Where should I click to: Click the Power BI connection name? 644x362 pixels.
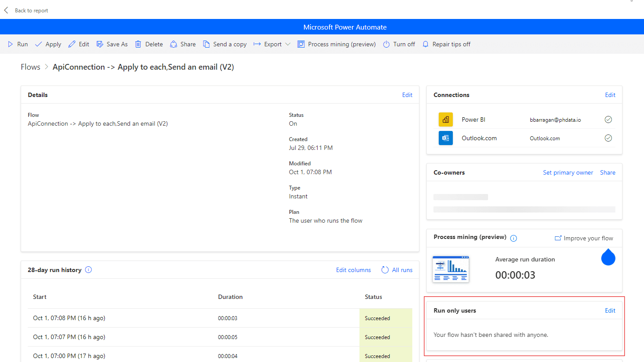point(474,119)
